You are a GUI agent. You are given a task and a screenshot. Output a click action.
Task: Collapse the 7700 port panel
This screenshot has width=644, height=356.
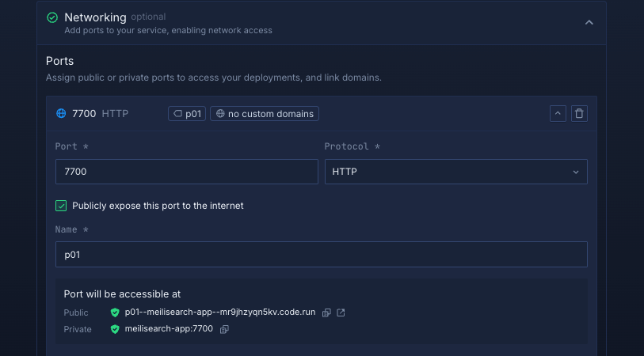558,114
